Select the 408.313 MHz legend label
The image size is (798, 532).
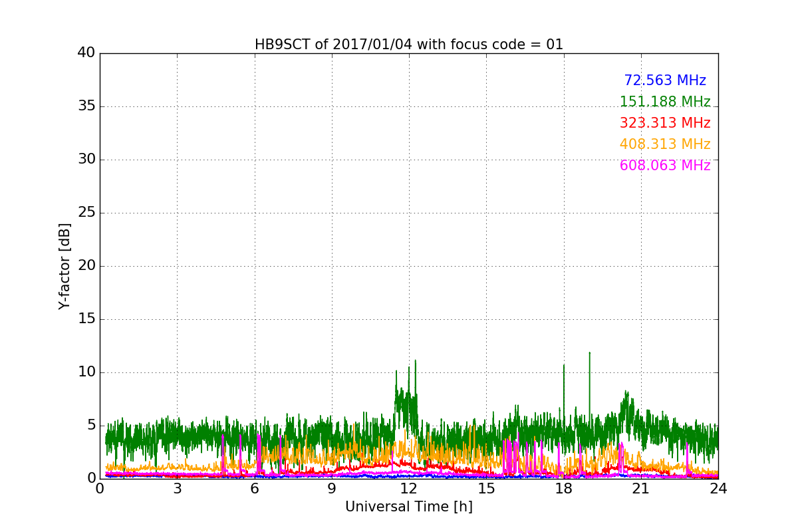click(665, 144)
